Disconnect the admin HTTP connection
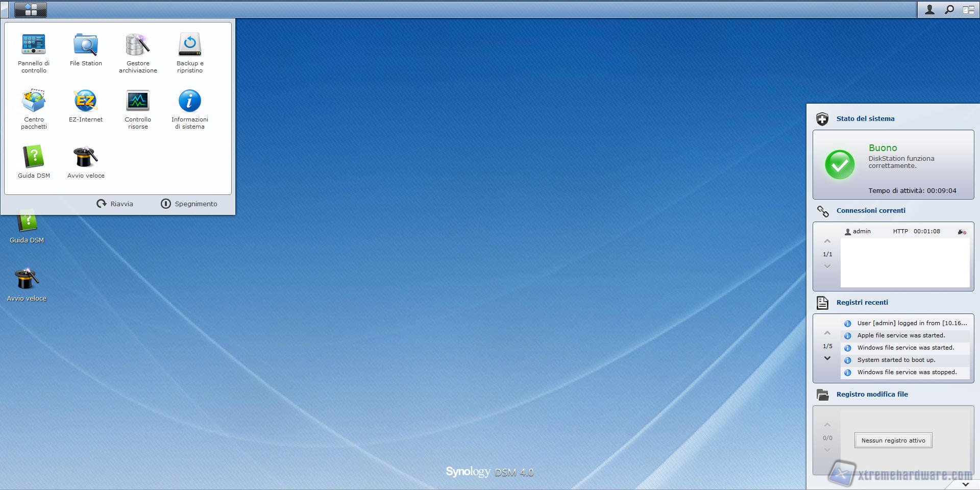This screenshot has height=490, width=980. (x=962, y=232)
